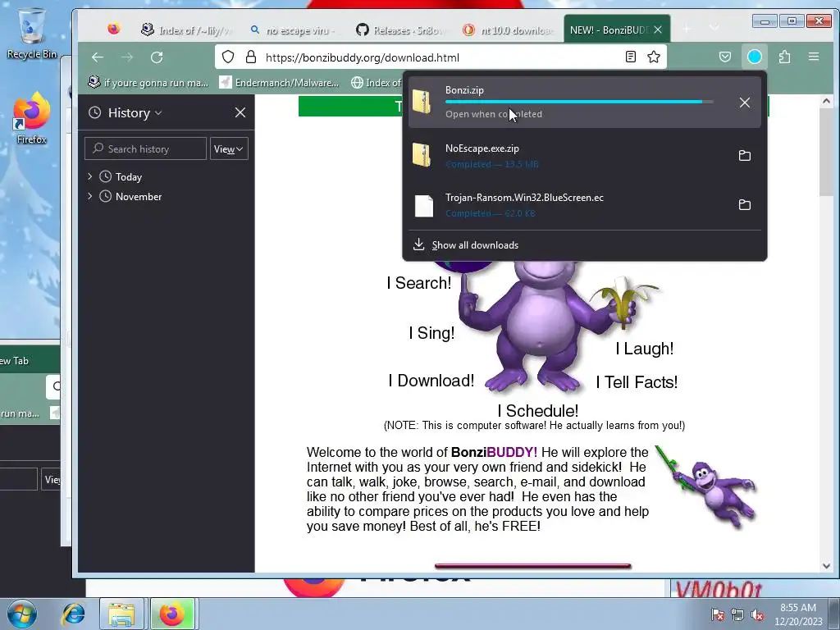Open Windows Explorer from taskbar

coord(121,614)
